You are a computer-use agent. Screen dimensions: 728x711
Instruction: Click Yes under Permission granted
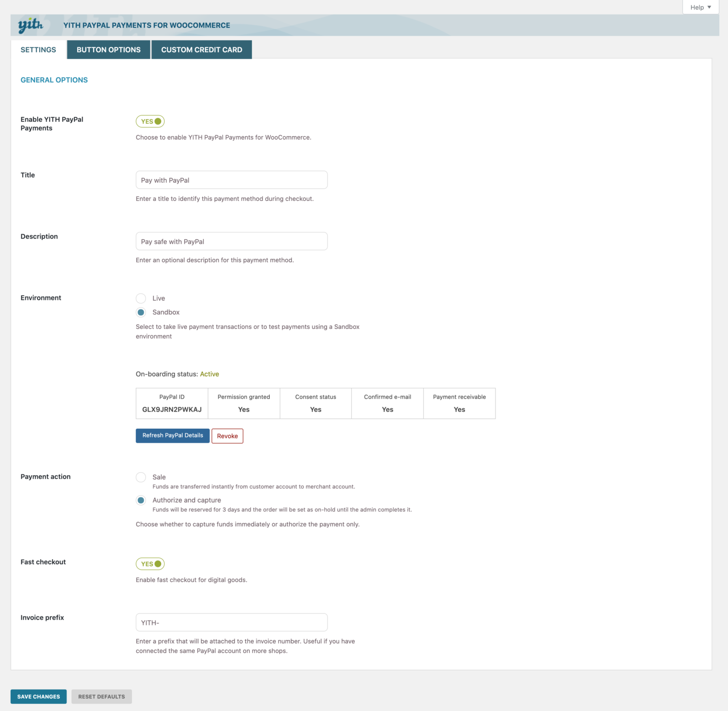pyautogui.click(x=244, y=409)
